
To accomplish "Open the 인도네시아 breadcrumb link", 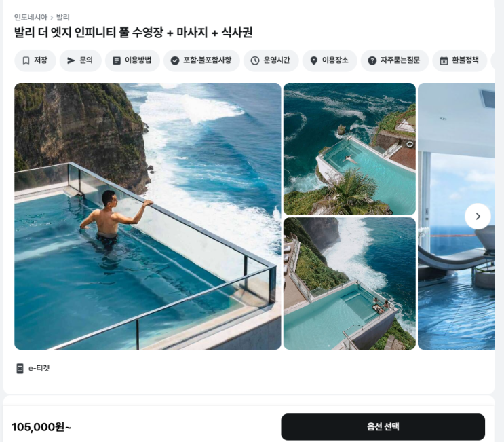I will point(31,17).
